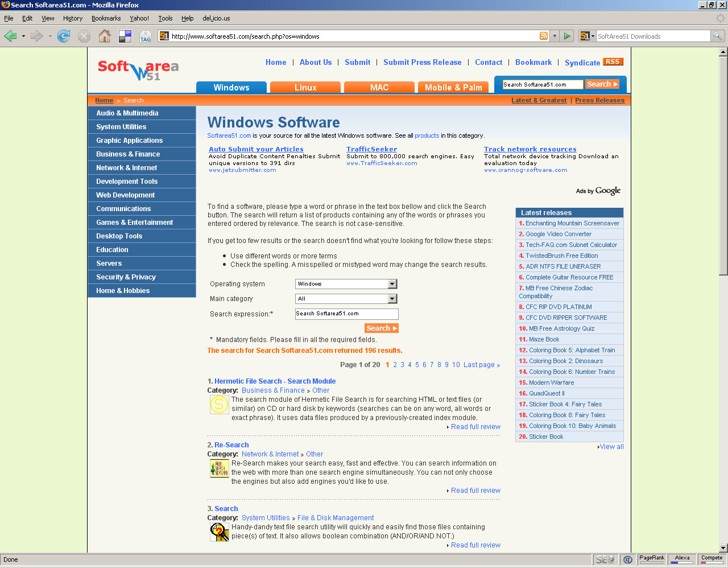The image size is (728, 568).
Task: Click the Stop loading icon
Action: 84,36
